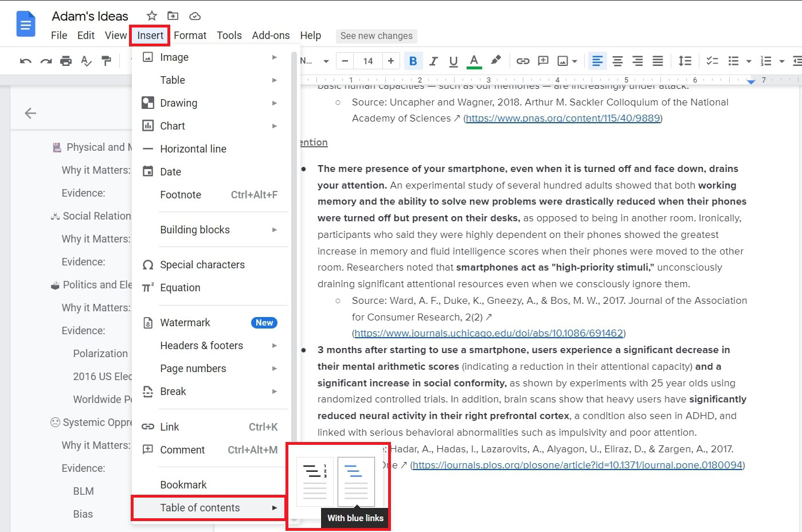802x532 pixels.
Task: Star the document Adam's Ideas
Action: [151, 16]
